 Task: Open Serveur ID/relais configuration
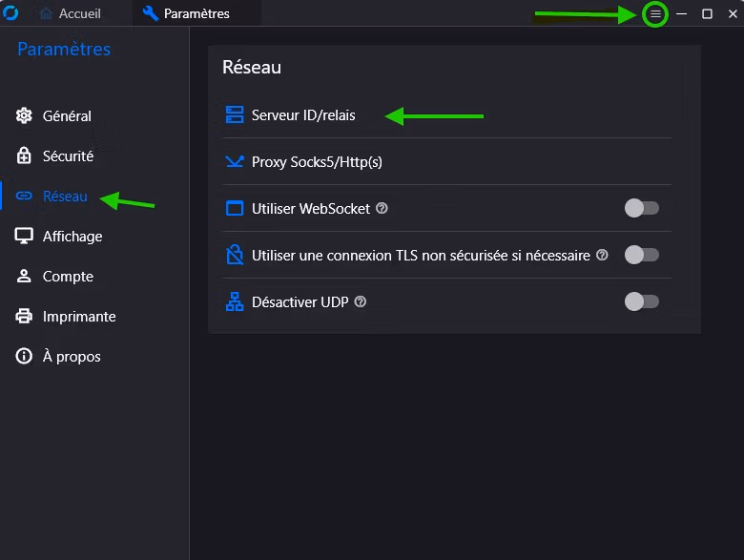(447, 114)
